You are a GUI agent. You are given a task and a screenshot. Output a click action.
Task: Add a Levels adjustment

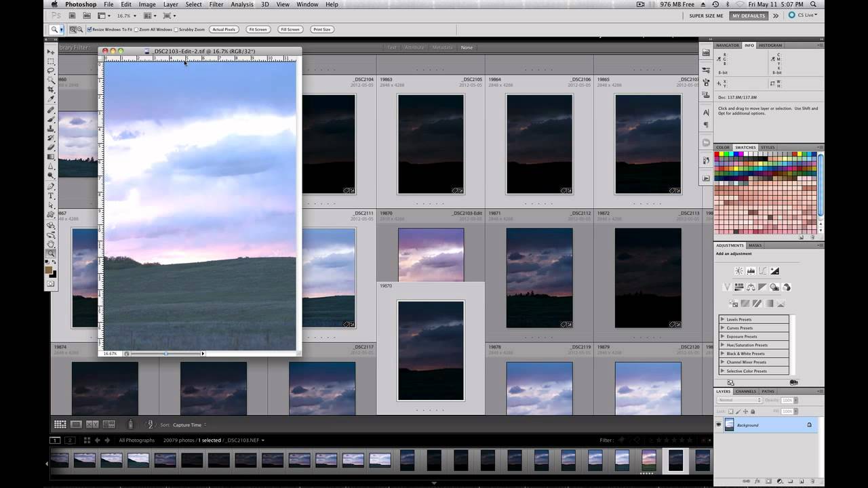(x=751, y=270)
